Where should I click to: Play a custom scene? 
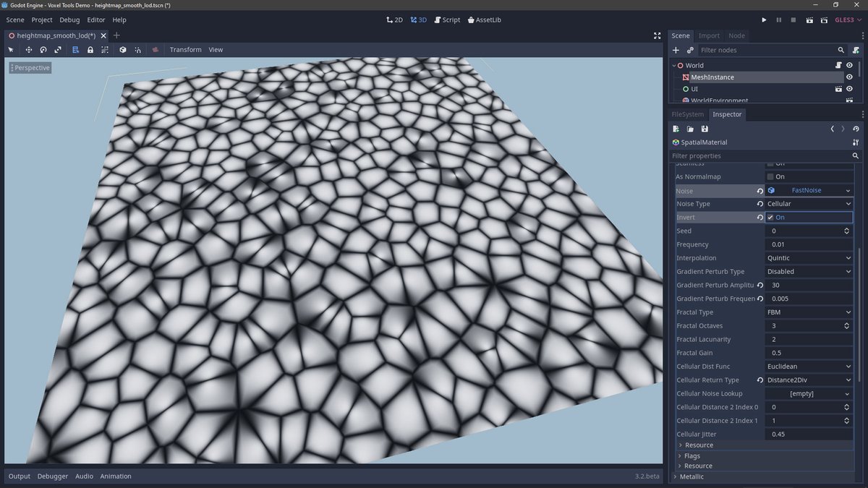(825, 20)
